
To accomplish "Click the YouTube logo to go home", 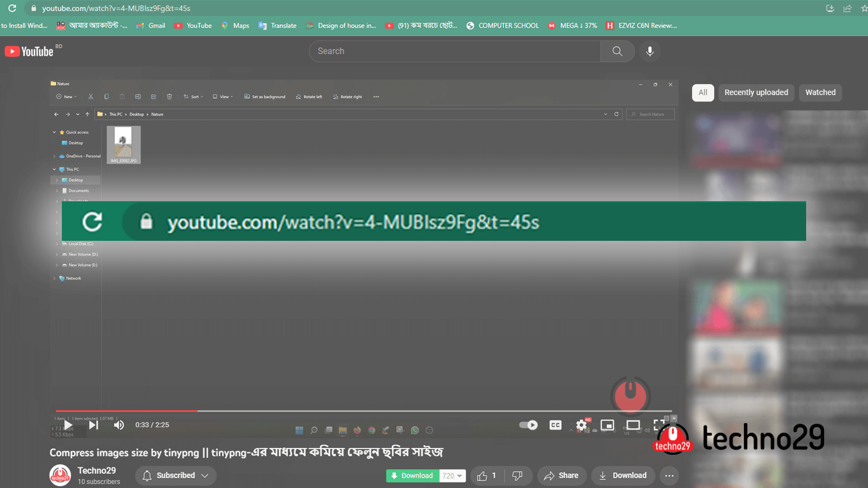I will click(x=29, y=51).
